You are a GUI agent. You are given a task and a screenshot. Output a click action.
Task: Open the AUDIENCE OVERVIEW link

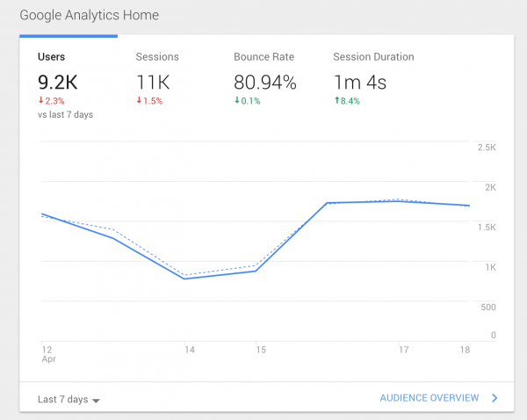430,398
